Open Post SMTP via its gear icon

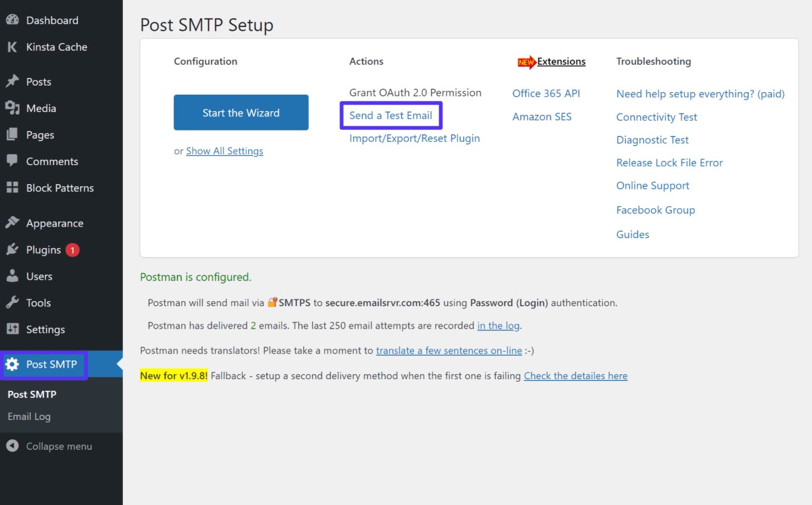click(x=12, y=364)
